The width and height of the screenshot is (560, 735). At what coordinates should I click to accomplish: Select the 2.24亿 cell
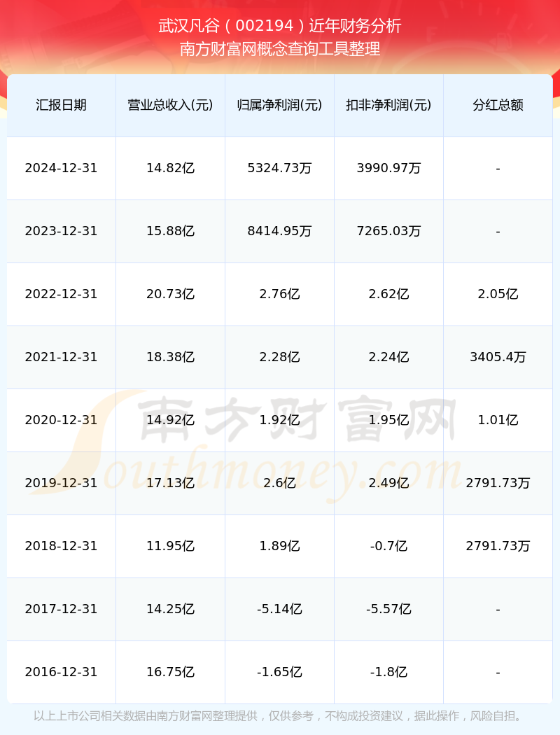point(388,357)
